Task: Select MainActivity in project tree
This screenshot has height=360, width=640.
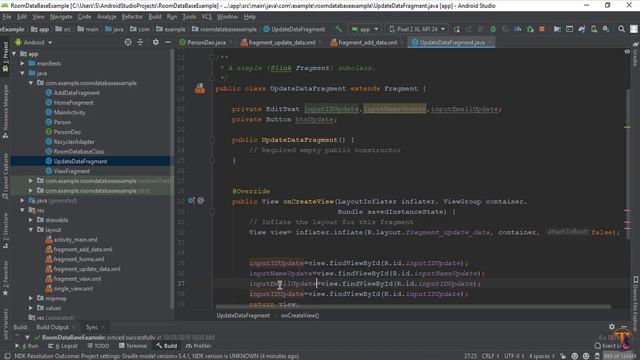Action: (x=69, y=112)
